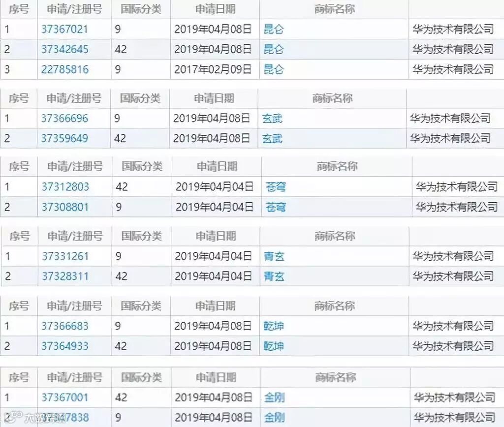Select class 42 cell in row 37367001
Image resolution: width=504 pixels, height=427 pixels.
(x=121, y=397)
